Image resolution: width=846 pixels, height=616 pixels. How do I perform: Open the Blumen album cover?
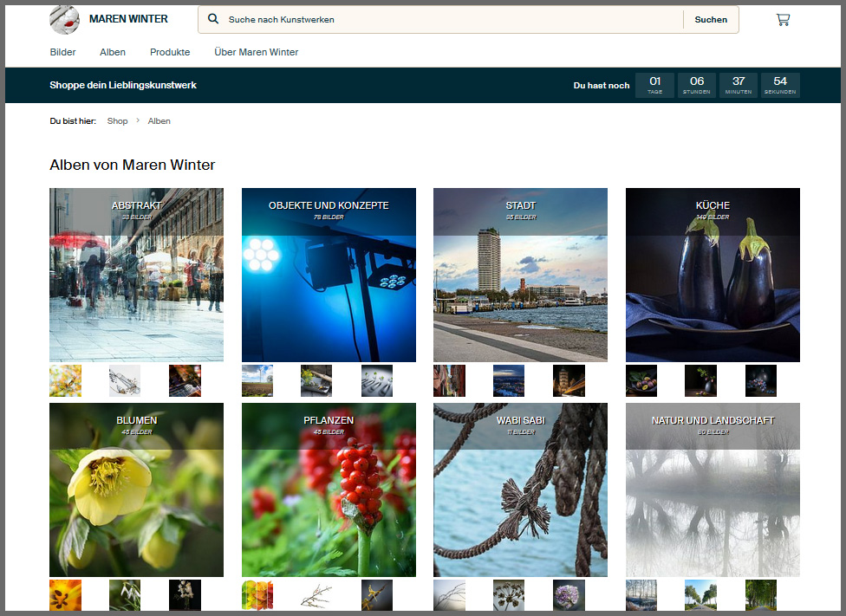[x=136, y=490]
